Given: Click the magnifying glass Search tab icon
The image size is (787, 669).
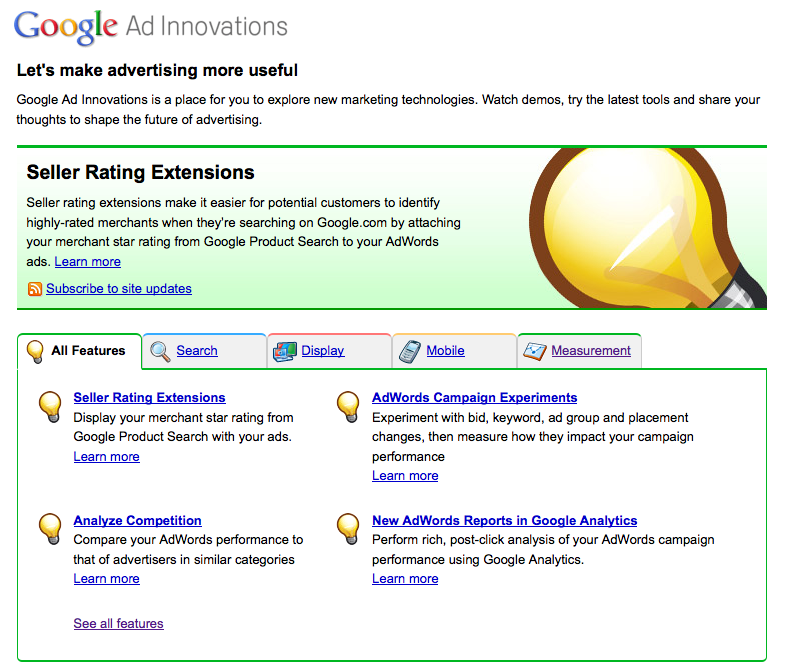Looking at the screenshot, I should tap(160, 351).
